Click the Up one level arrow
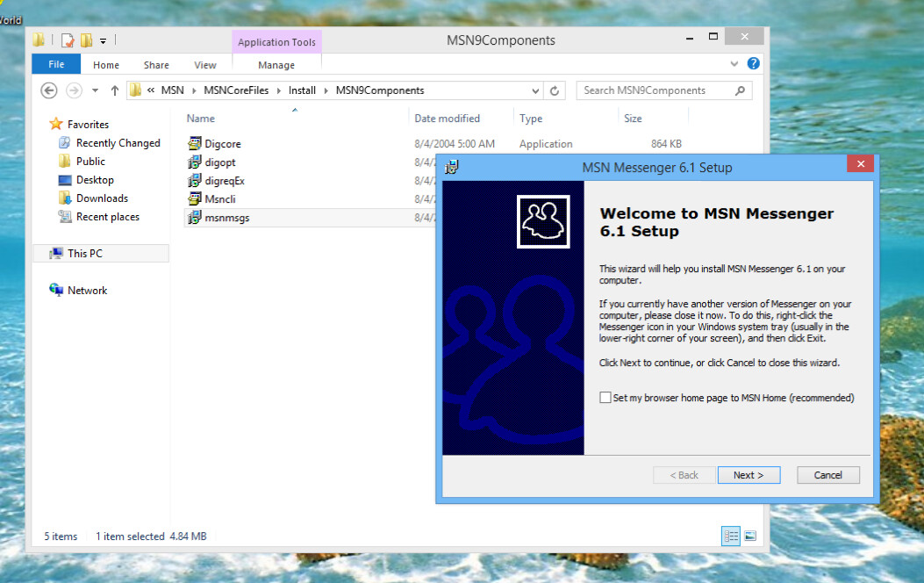The image size is (924, 583). coord(115,90)
